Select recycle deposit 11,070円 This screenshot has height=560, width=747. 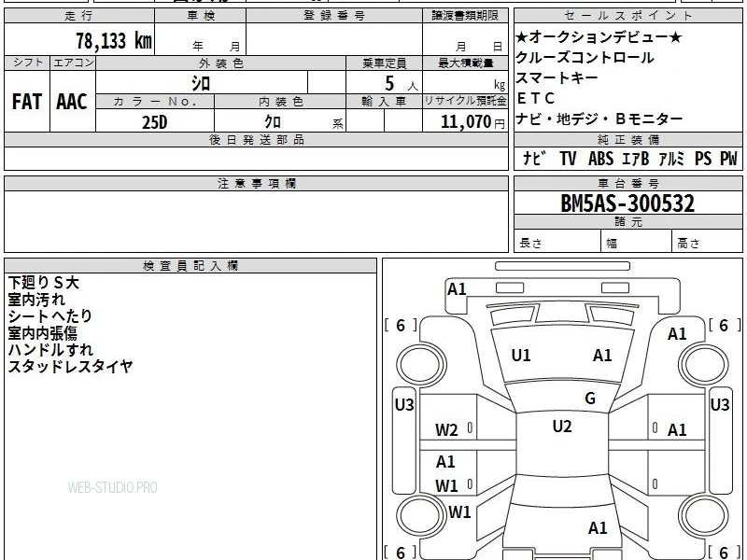click(x=472, y=122)
